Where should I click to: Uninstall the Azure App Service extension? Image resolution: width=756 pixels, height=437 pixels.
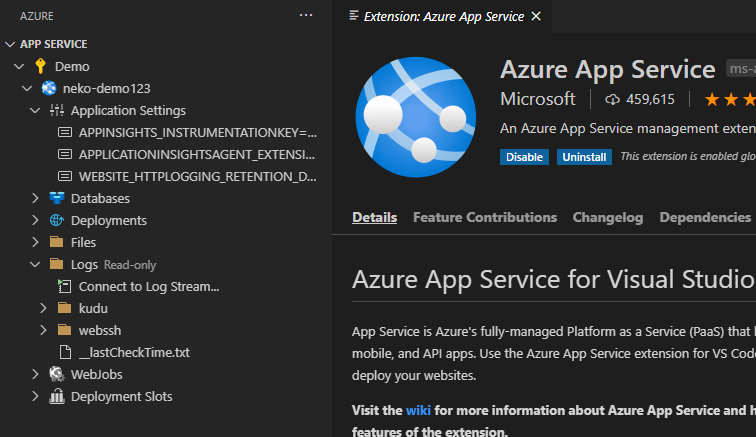[x=584, y=157]
